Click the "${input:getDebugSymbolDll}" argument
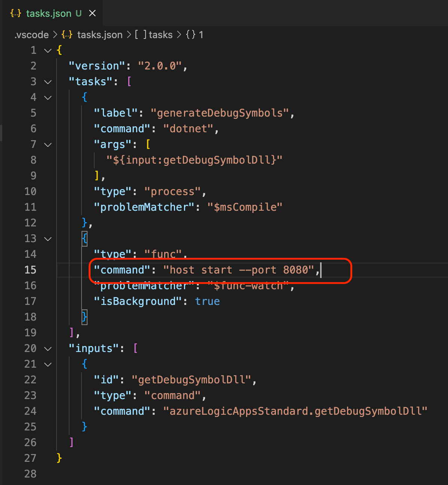The image size is (448, 485). coord(194,160)
